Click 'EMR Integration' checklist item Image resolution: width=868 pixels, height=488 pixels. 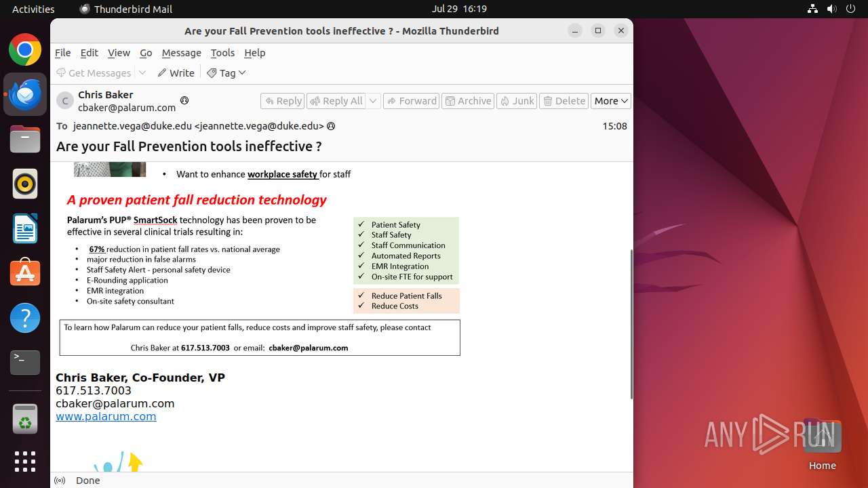coord(400,266)
